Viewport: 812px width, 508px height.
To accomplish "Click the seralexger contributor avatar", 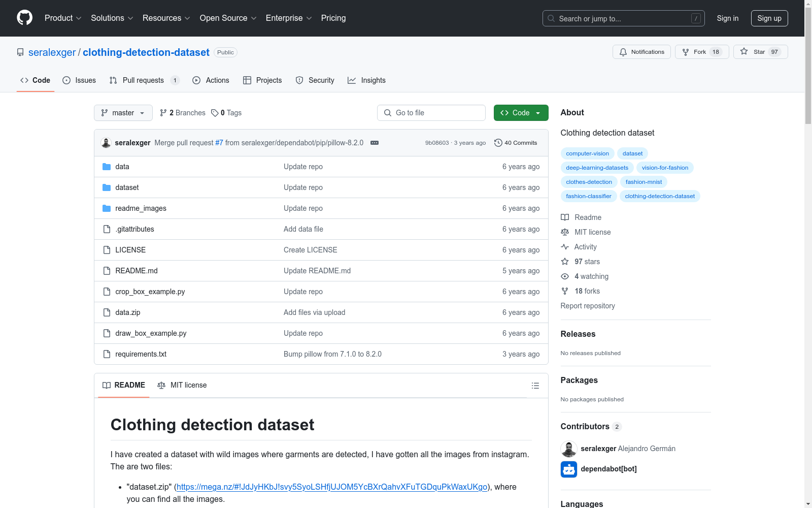I will 569,449.
